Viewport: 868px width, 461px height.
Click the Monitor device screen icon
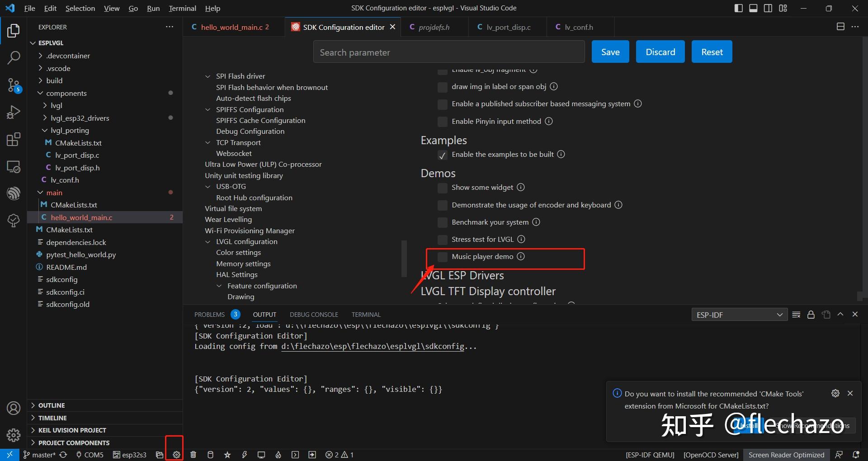tap(261, 455)
